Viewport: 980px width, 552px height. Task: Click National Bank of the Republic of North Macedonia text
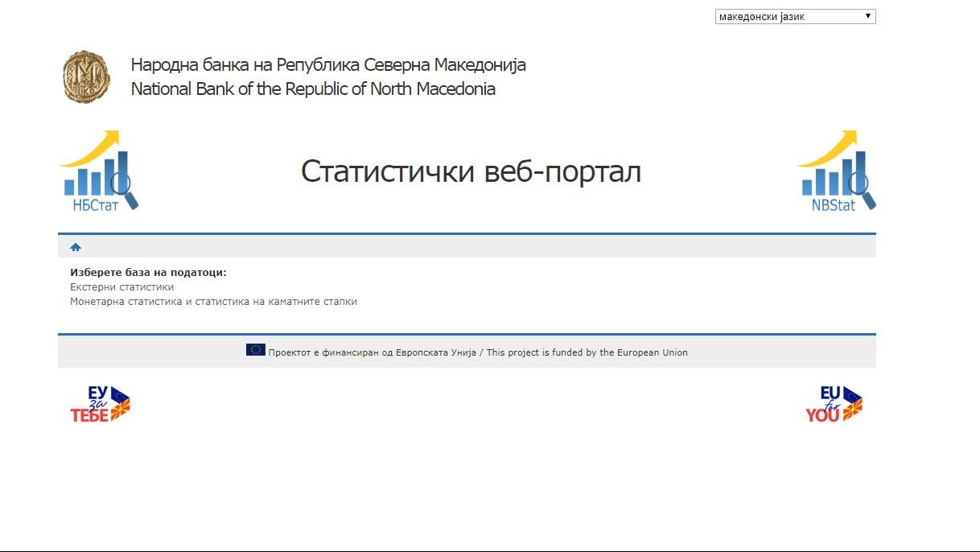click(x=313, y=89)
